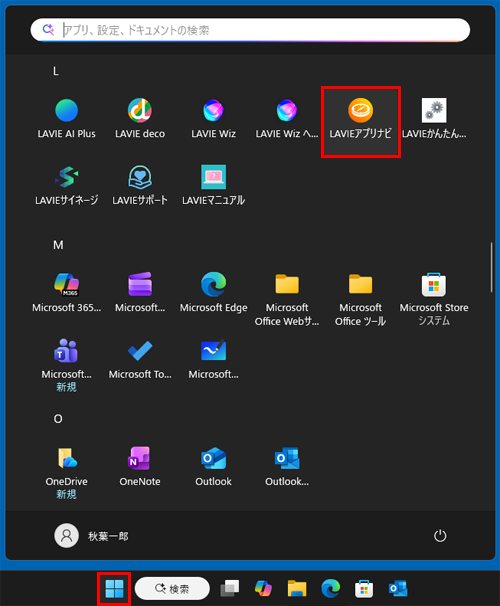The height and width of the screenshot is (606, 500).
Task: Open LAVIEサイネージ app
Action: (66, 186)
